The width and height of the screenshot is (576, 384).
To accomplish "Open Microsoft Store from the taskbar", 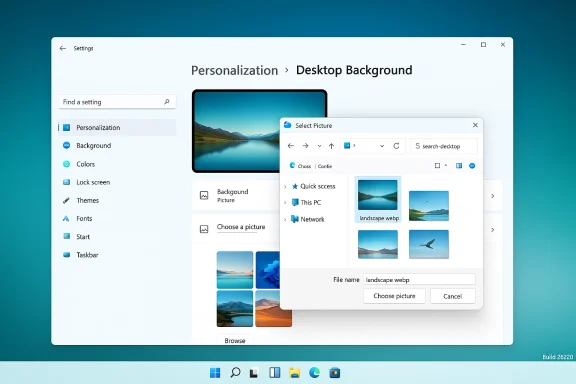I will (334, 373).
